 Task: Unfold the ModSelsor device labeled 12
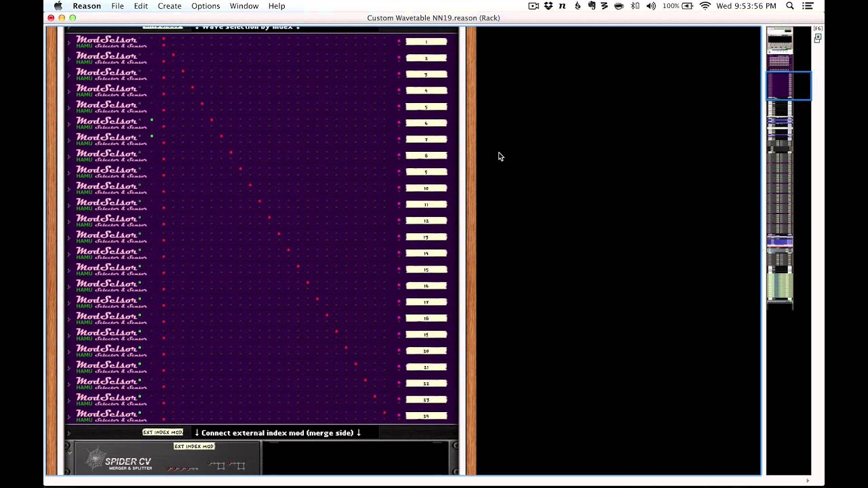[x=69, y=221]
